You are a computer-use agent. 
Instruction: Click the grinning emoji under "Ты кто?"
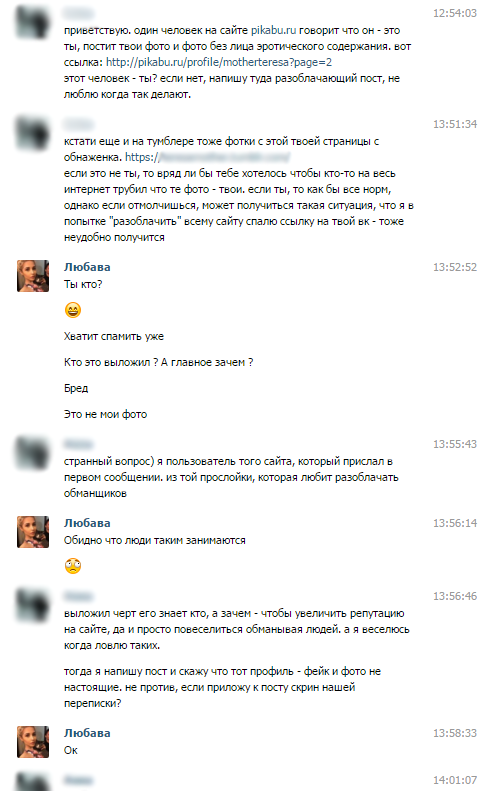(x=73, y=310)
